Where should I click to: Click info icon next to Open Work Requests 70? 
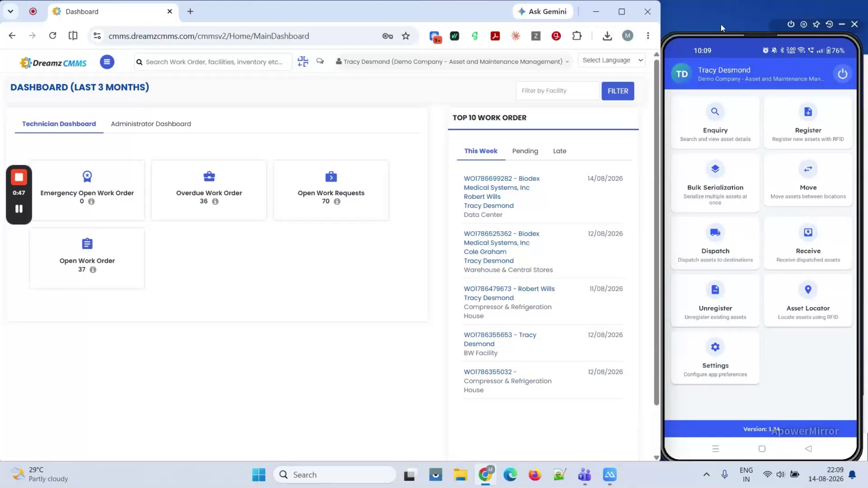[x=337, y=202]
